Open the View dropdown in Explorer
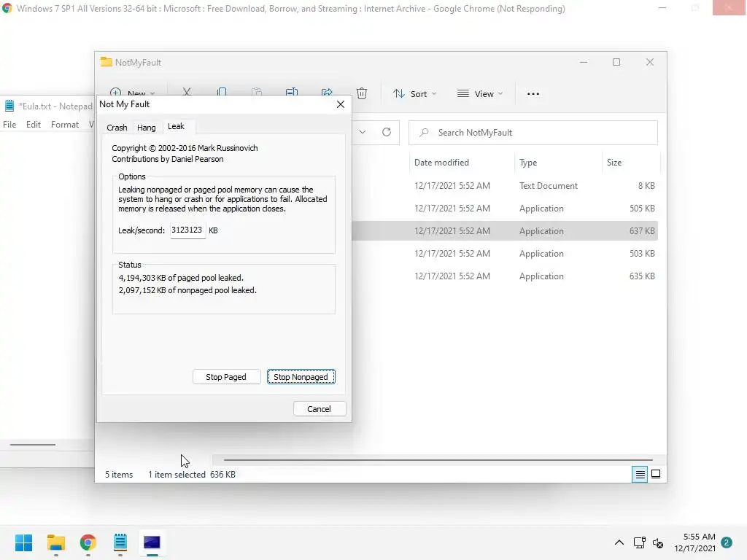 [480, 94]
